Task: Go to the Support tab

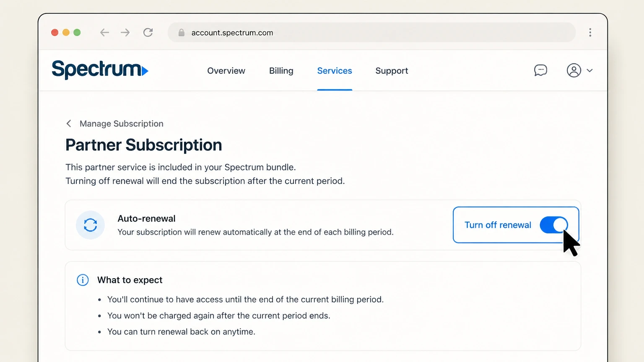Action: click(392, 71)
